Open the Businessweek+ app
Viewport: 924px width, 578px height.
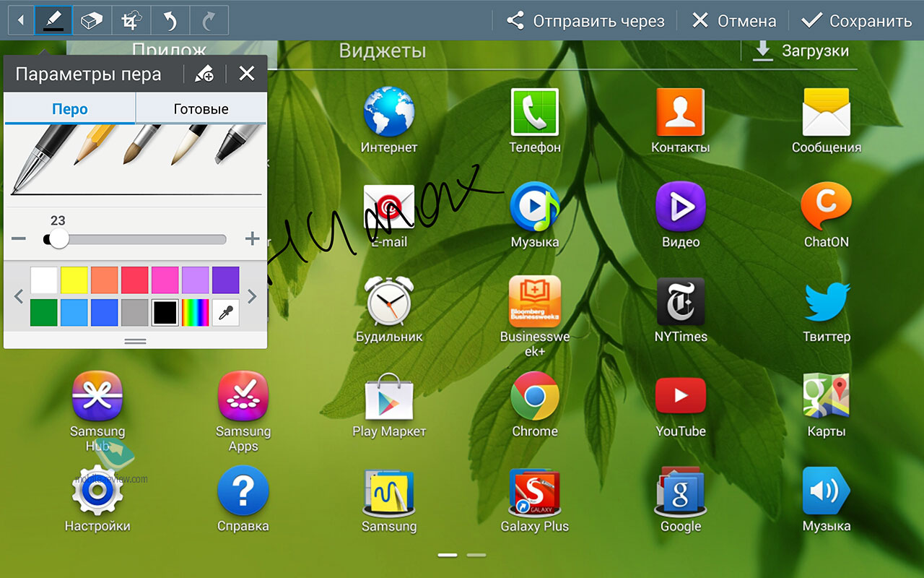pyautogui.click(x=535, y=316)
